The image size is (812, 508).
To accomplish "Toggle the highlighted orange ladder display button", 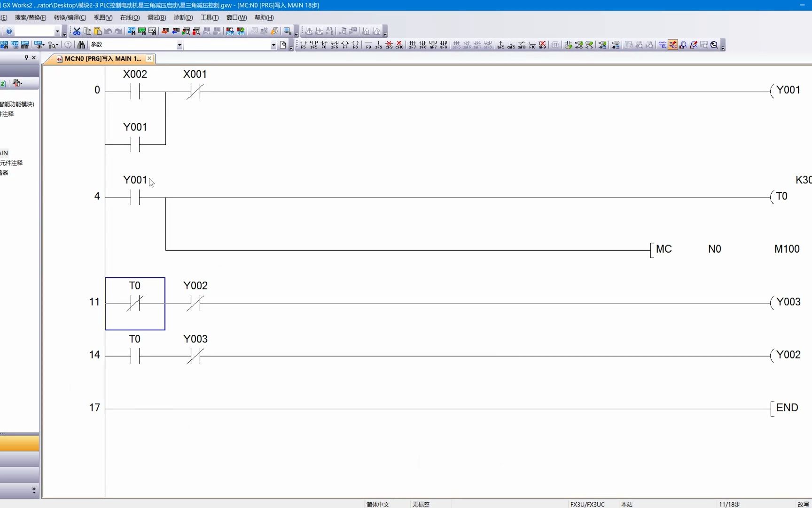I will coord(673,45).
